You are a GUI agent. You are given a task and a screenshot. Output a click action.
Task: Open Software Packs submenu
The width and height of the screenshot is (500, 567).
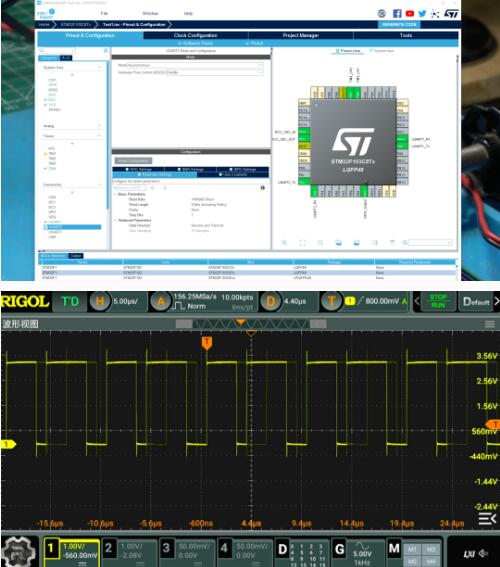[196, 43]
